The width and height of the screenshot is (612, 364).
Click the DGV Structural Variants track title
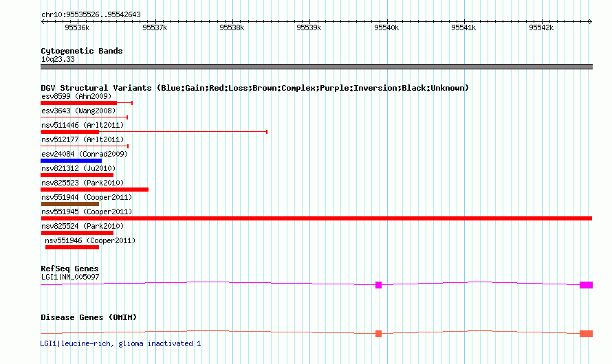coord(255,88)
